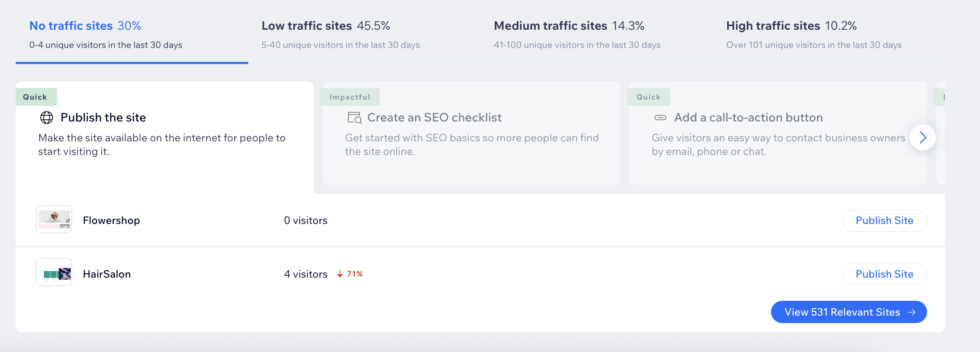Click the globe icon beside Publish the site
The width and height of the screenshot is (980, 352).
(x=46, y=118)
